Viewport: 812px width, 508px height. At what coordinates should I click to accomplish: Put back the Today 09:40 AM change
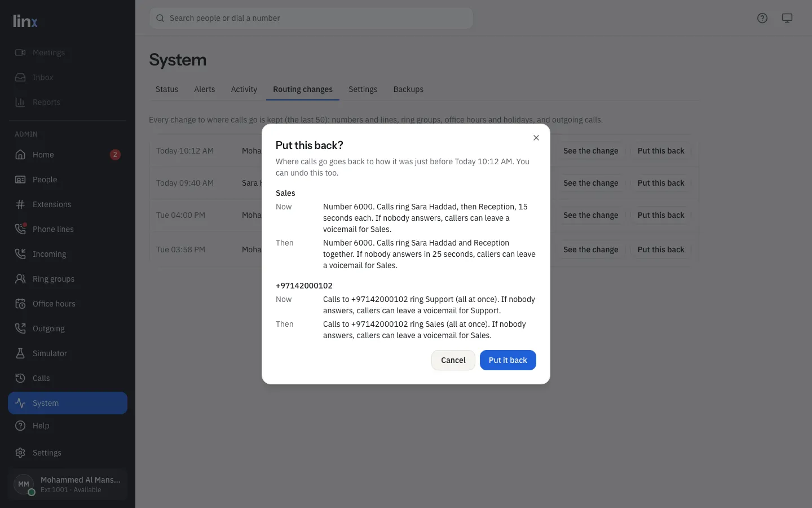pos(661,183)
